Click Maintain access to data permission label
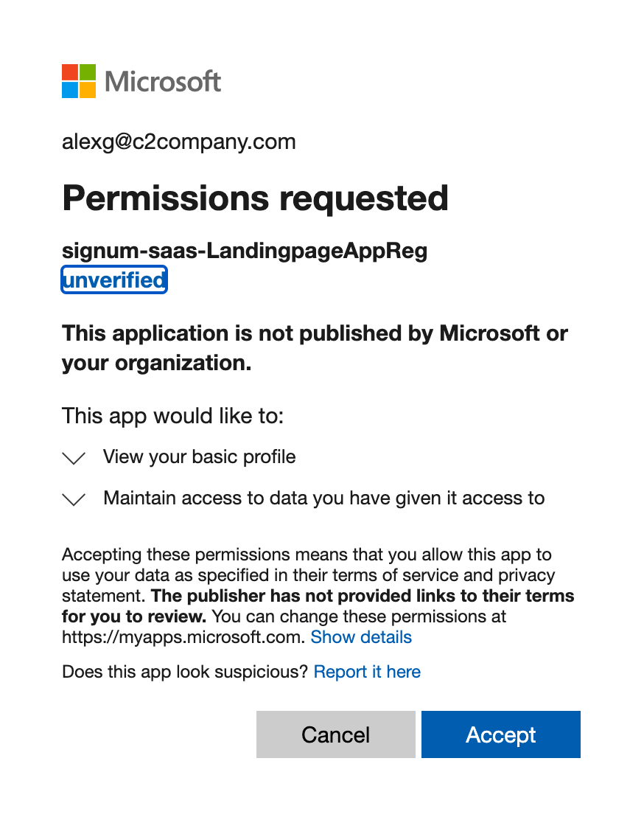 [323, 498]
